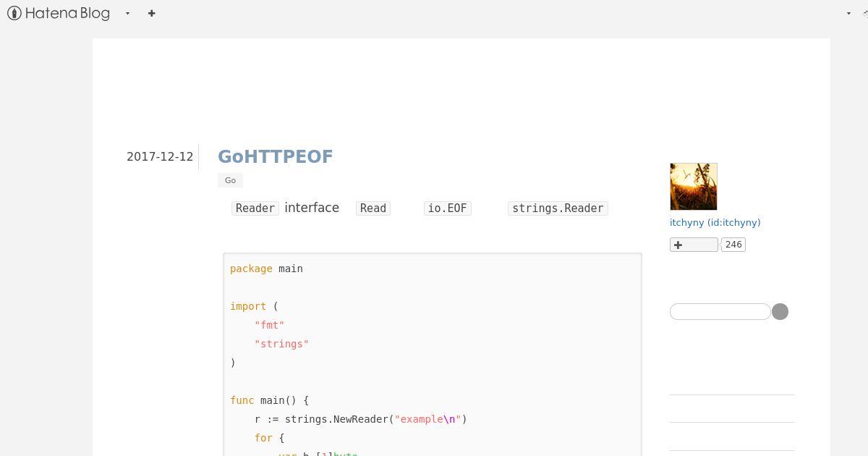Click the plus subscribe button under the profile

point(694,245)
